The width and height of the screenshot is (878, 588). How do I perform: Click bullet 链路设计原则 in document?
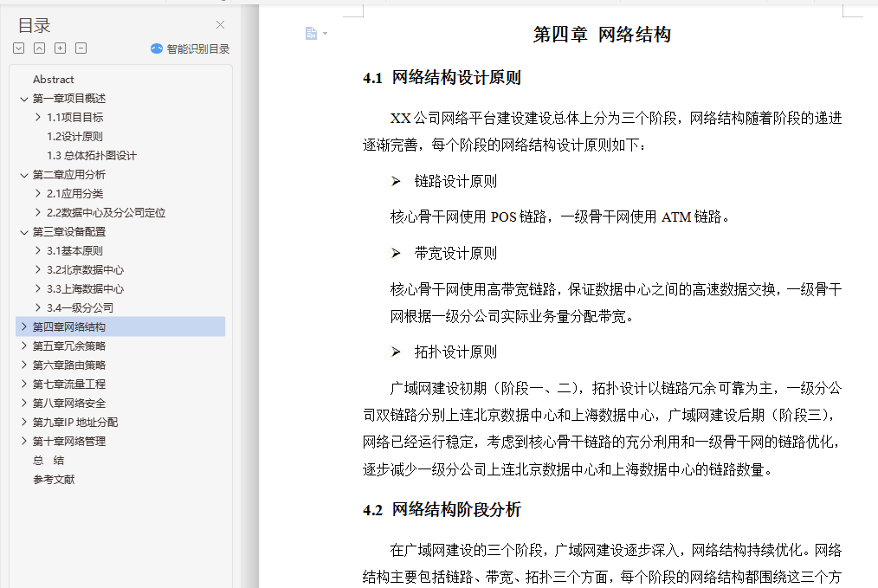(x=455, y=181)
